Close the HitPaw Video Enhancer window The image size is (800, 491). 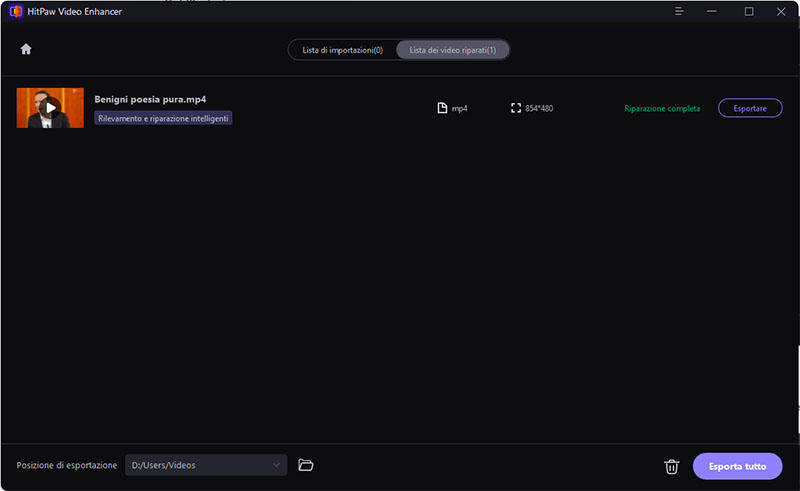[780, 12]
